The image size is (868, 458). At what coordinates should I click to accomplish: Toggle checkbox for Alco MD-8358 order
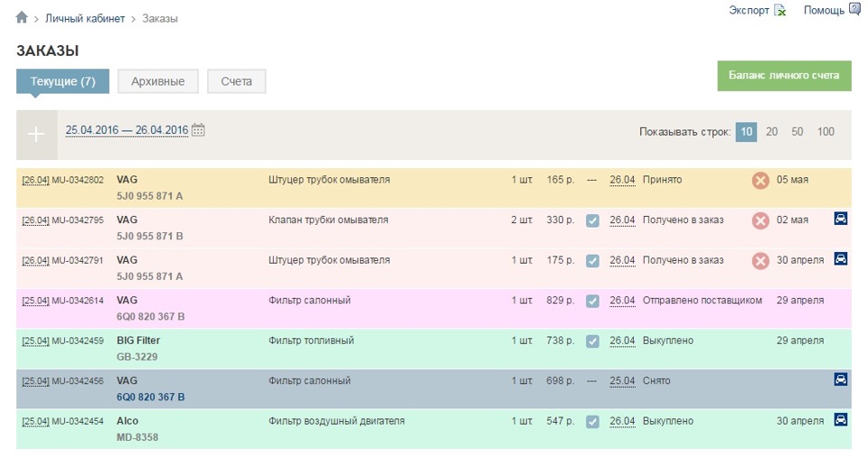(592, 421)
